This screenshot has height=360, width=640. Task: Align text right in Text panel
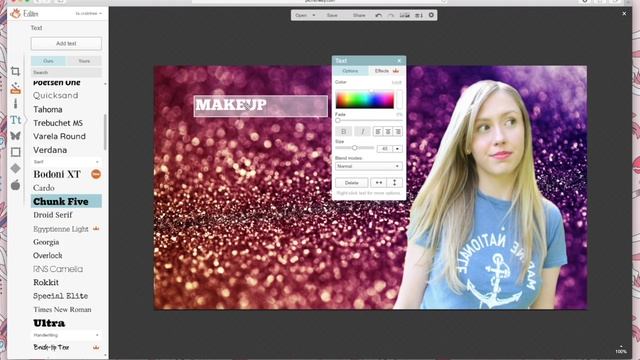click(x=398, y=131)
